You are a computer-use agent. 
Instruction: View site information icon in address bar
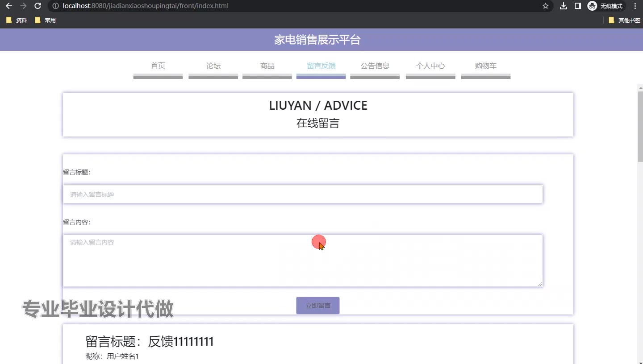pyautogui.click(x=55, y=6)
